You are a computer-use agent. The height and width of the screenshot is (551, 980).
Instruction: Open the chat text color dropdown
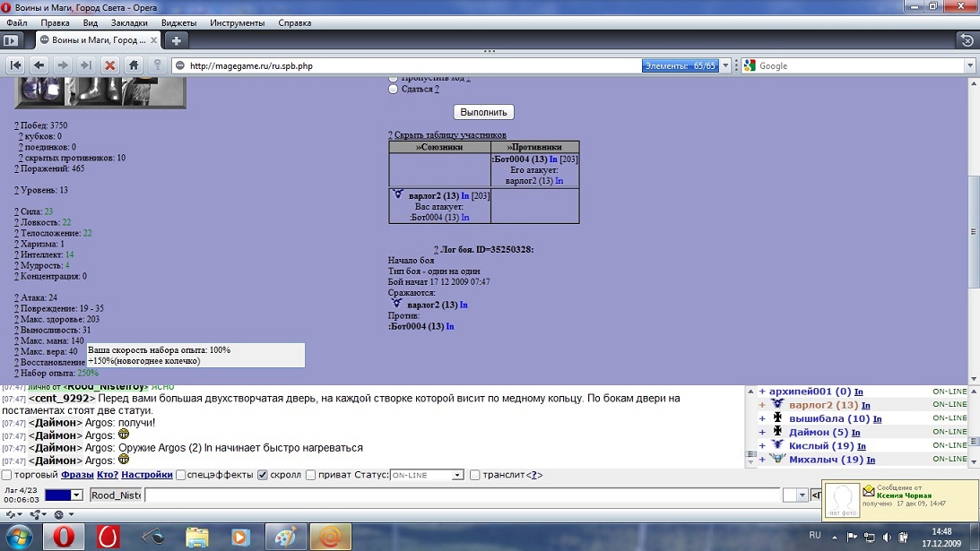[76, 495]
